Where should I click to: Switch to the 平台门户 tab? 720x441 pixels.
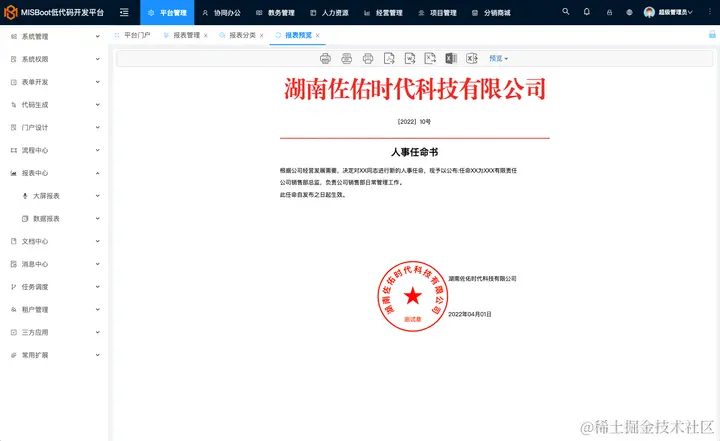click(133, 35)
